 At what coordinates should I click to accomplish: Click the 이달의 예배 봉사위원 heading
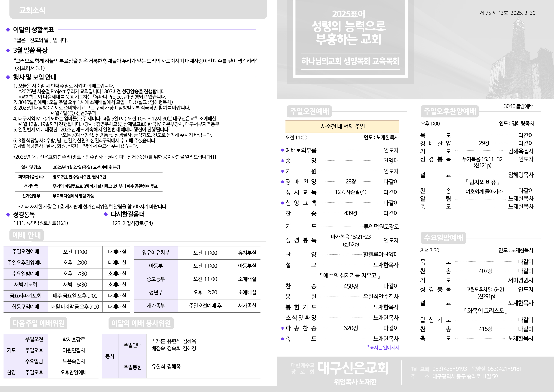coord(141,323)
